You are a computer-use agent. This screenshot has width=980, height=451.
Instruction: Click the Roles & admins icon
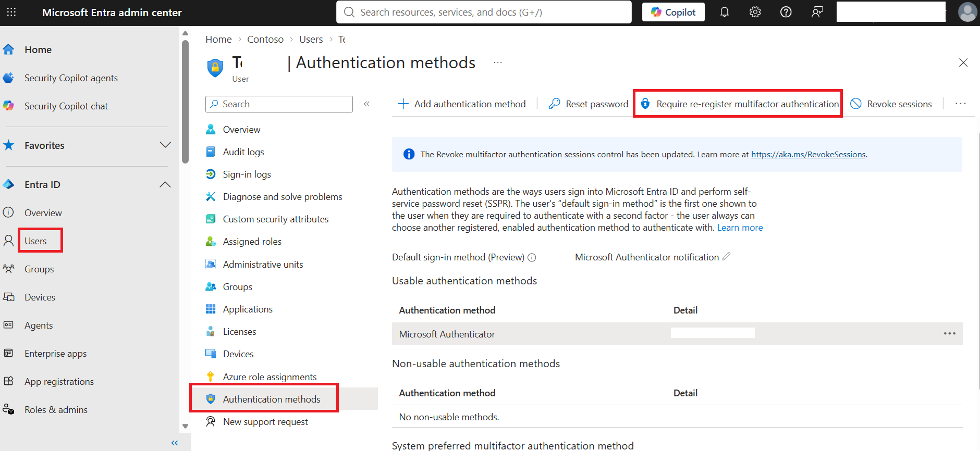tap(8, 409)
